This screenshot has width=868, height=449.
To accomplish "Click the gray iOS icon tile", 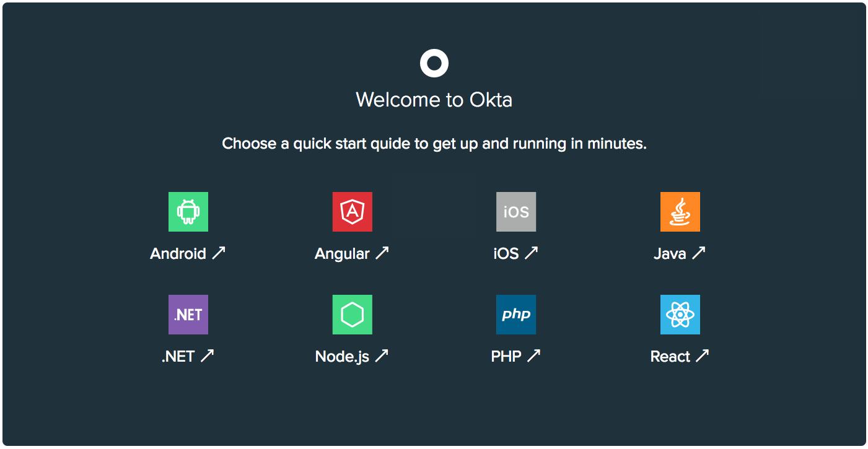I will click(516, 212).
